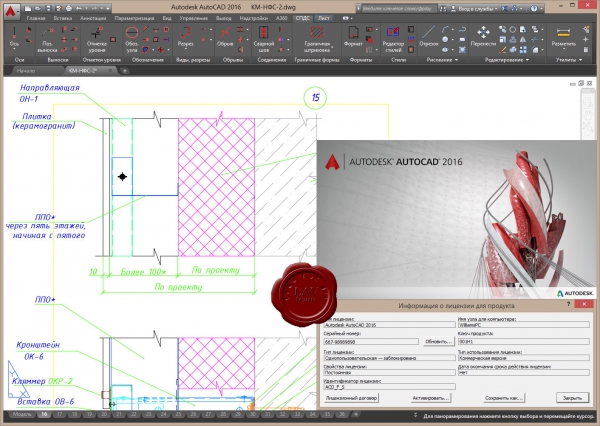Select the Отметка уровня tool
Screen dimensions: 600x426
[x=96, y=40]
